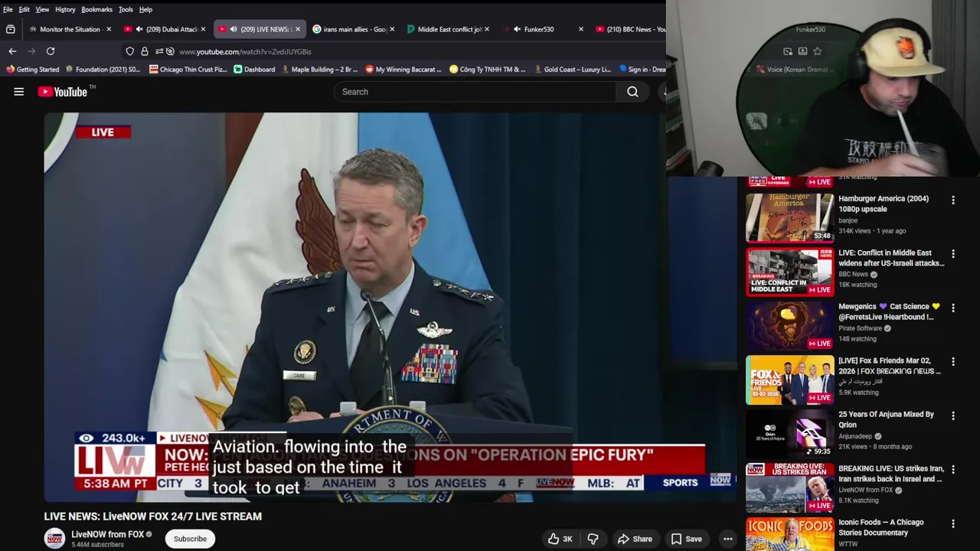The height and width of the screenshot is (551, 980).
Task: Click the YouTube search magnifier button
Action: [632, 92]
